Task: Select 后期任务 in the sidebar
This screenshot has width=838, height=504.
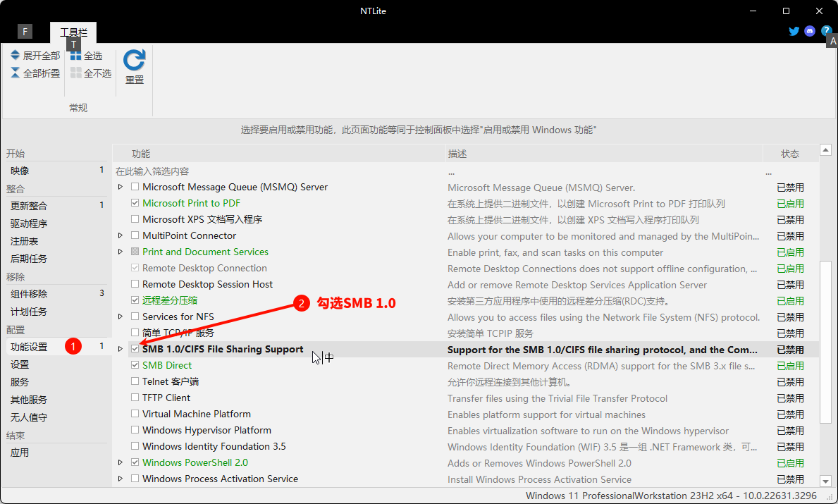Action: 56,259
